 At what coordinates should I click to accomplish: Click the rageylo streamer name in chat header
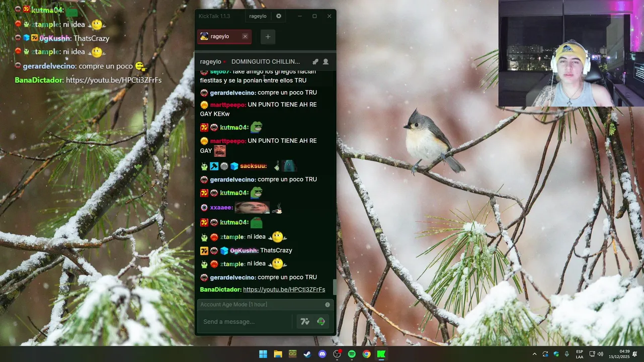pos(210,62)
